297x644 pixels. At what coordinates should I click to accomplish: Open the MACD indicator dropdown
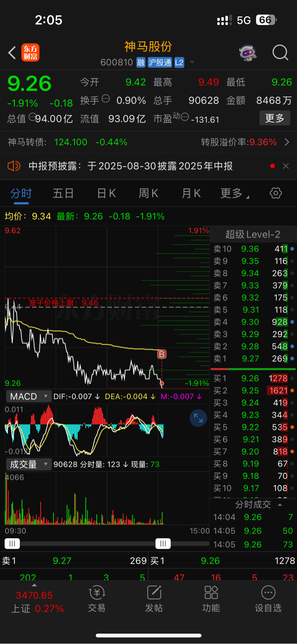[x=29, y=397]
